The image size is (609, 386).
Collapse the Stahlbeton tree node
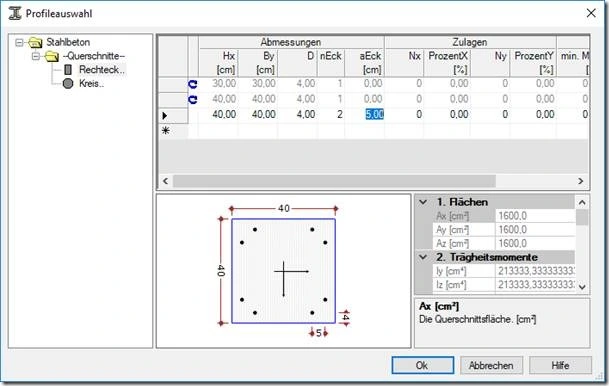19,42
